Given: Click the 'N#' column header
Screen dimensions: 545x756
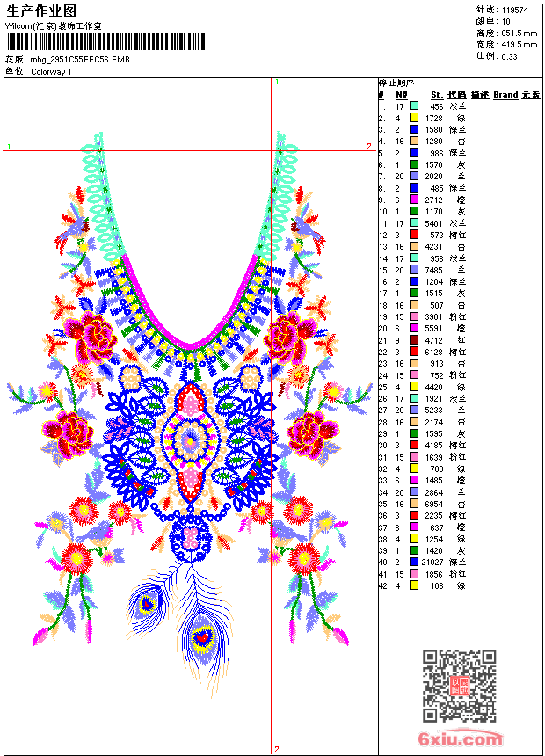Looking at the screenshot, I should (x=401, y=95).
